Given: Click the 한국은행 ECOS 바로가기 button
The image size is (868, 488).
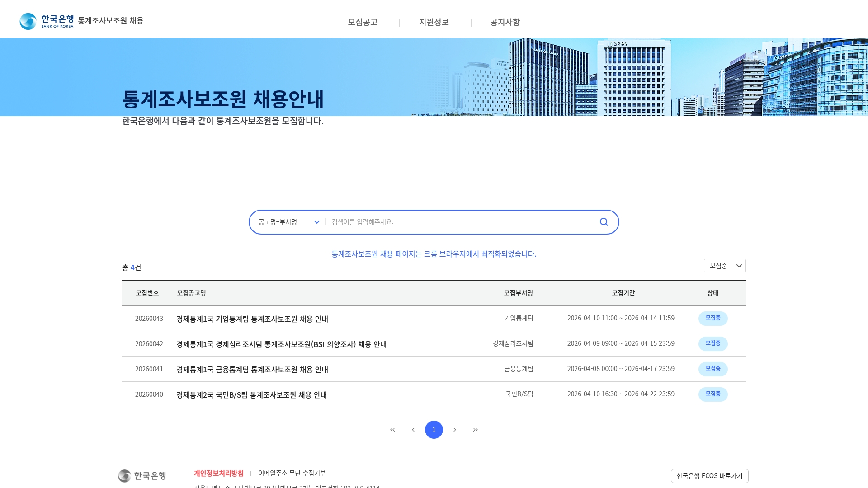Looking at the screenshot, I should point(709,476).
